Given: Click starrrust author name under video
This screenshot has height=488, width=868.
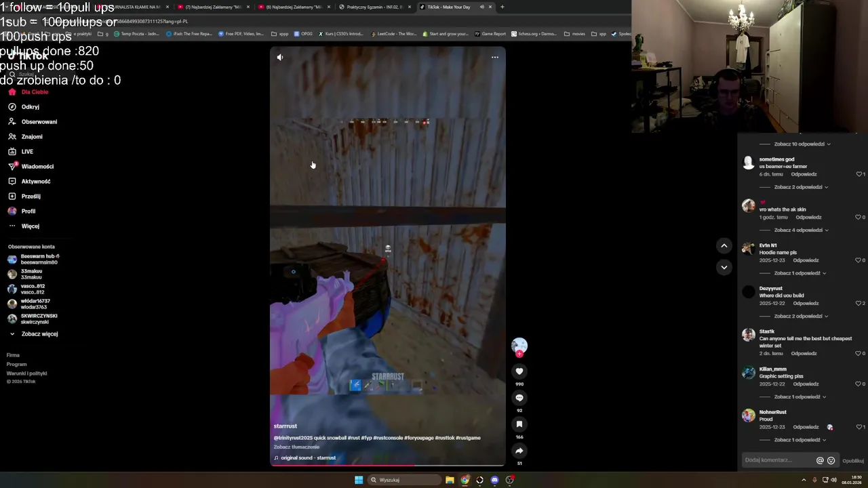Looking at the screenshot, I should (x=285, y=426).
